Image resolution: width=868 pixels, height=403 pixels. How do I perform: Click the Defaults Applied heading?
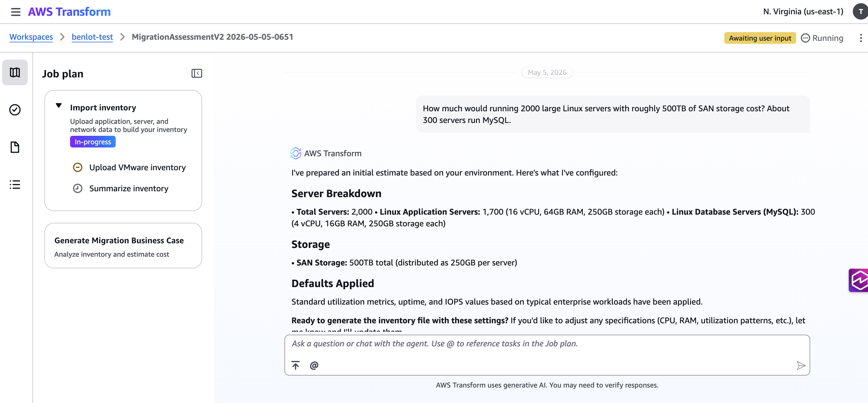[x=333, y=284]
